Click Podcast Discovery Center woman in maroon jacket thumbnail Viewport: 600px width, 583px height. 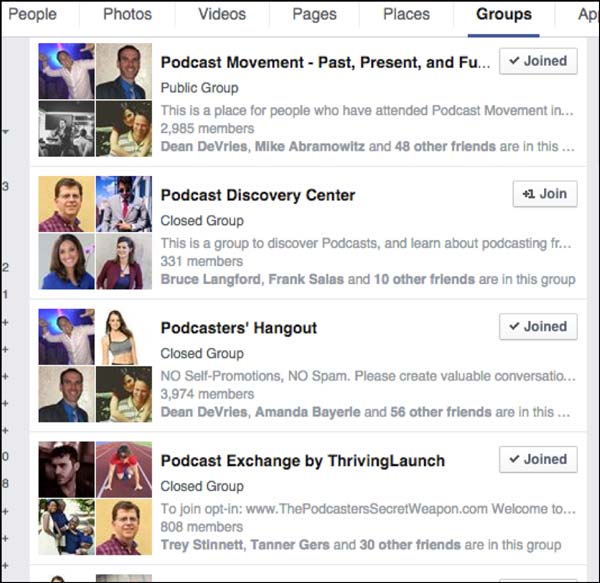click(124, 261)
